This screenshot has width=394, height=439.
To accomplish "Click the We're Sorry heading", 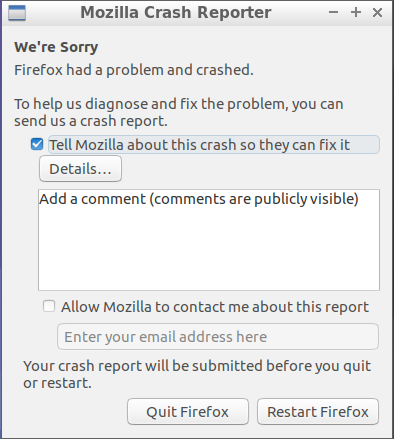I will pos(56,47).
